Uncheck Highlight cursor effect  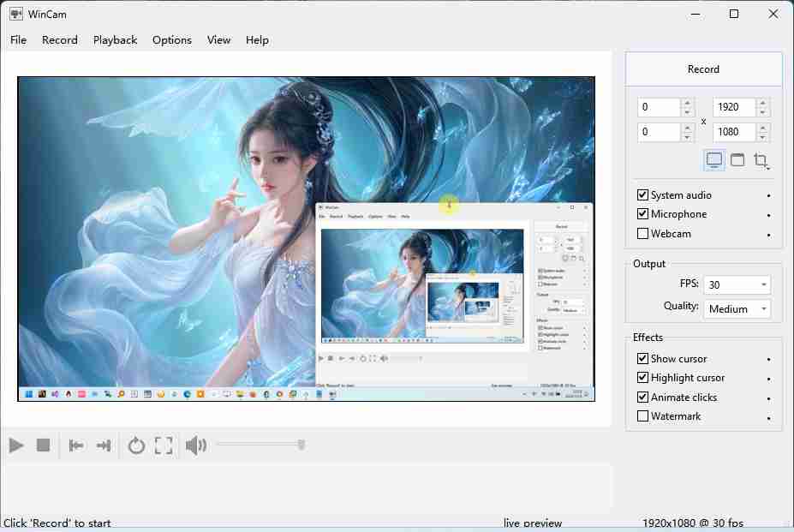(643, 378)
